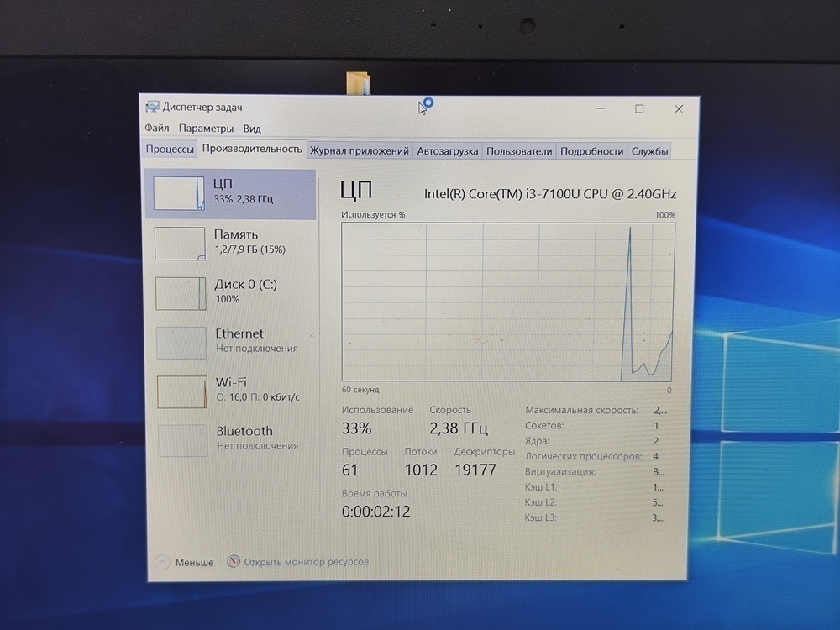Image resolution: width=840 pixels, height=630 pixels.
Task: Open the Параметры menu
Action: click(x=207, y=129)
